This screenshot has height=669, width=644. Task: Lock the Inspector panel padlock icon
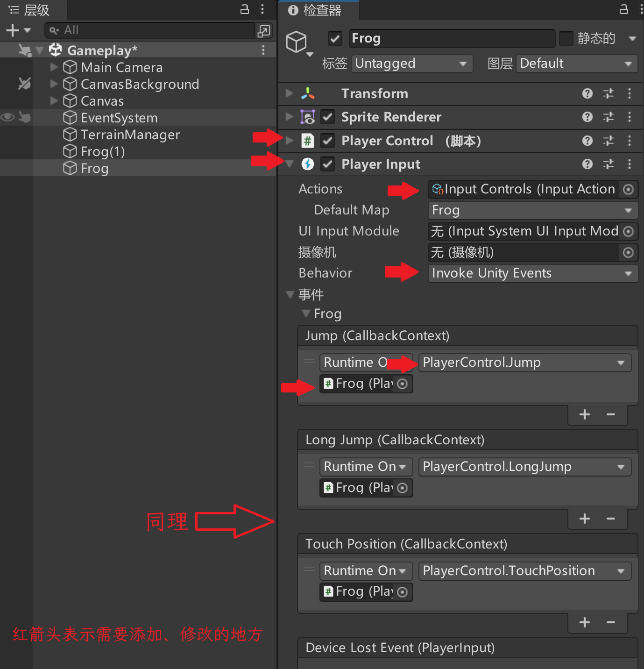point(624,9)
